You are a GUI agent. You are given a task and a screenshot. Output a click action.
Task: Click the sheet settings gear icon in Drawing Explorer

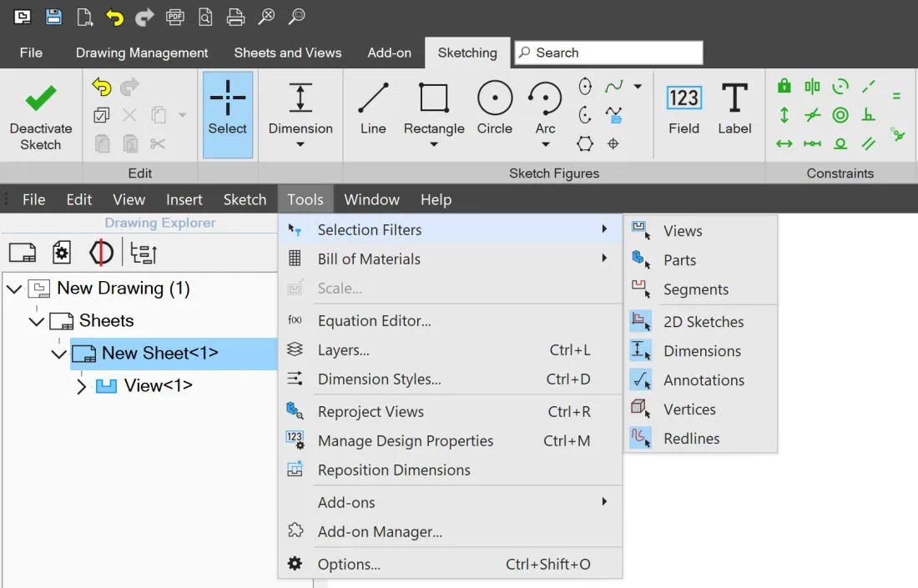click(x=62, y=253)
